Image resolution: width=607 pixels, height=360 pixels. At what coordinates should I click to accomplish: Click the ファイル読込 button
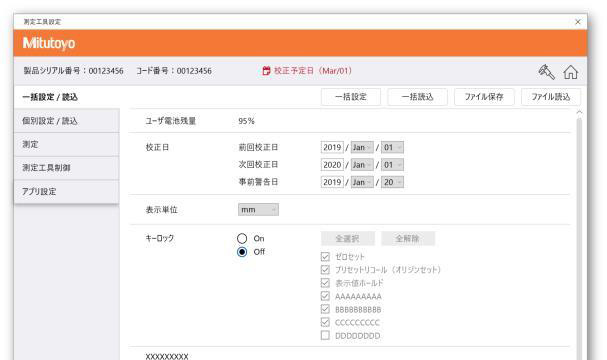click(x=550, y=97)
